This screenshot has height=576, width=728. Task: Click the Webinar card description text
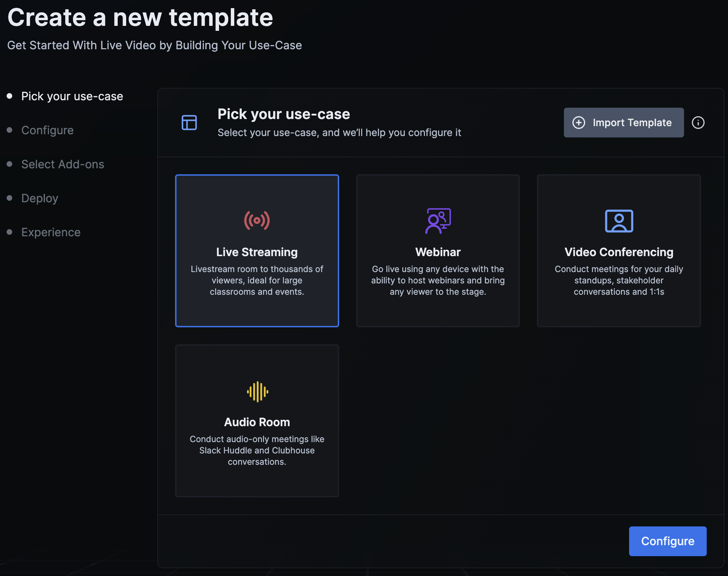438,280
